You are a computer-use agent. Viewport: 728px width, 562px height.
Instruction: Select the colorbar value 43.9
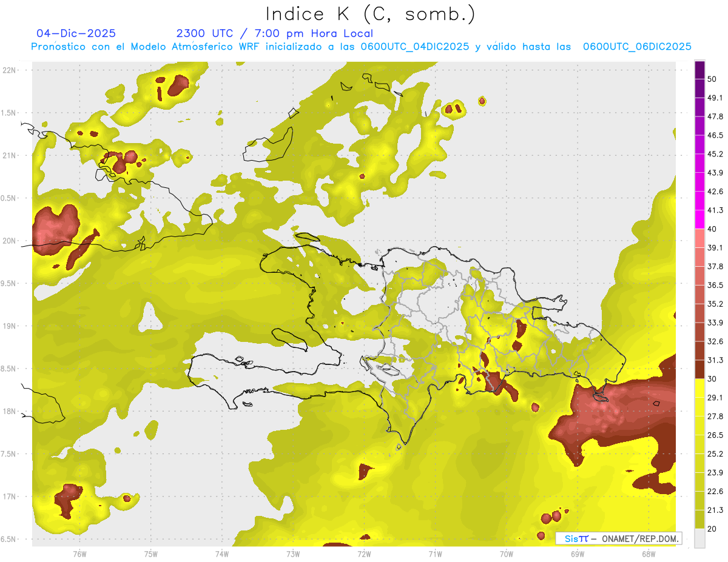(715, 173)
